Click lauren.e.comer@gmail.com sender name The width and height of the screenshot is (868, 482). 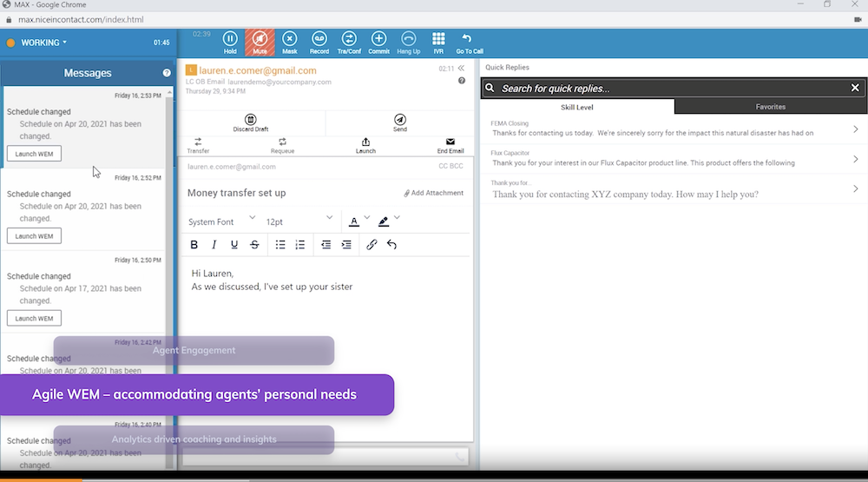(258, 70)
